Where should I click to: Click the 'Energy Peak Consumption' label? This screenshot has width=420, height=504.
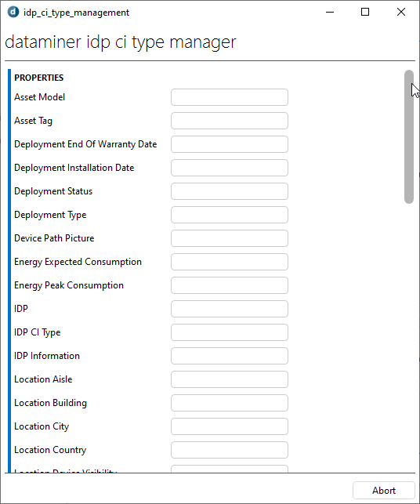pyautogui.click(x=69, y=285)
